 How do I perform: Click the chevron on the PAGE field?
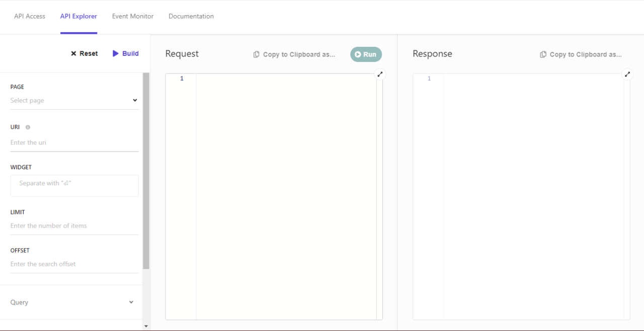point(135,100)
